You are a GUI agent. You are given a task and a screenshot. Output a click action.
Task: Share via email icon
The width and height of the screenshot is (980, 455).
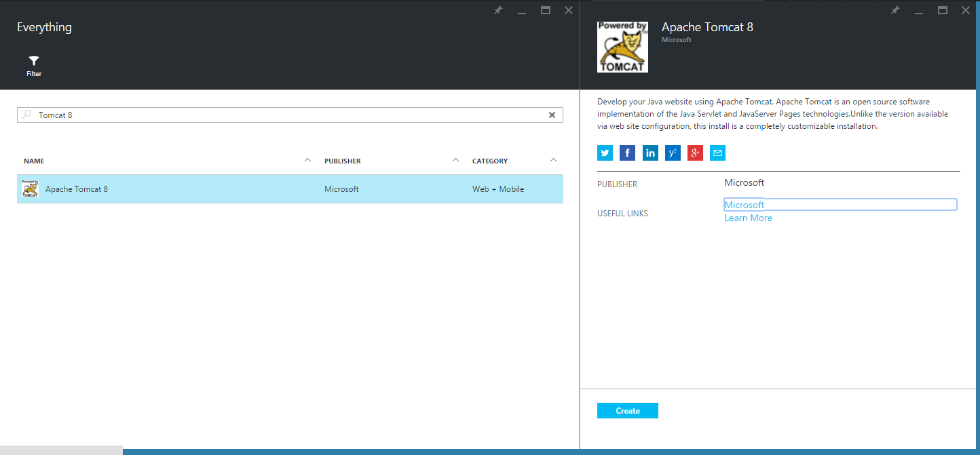pyautogui.click(x=717, y=153)
